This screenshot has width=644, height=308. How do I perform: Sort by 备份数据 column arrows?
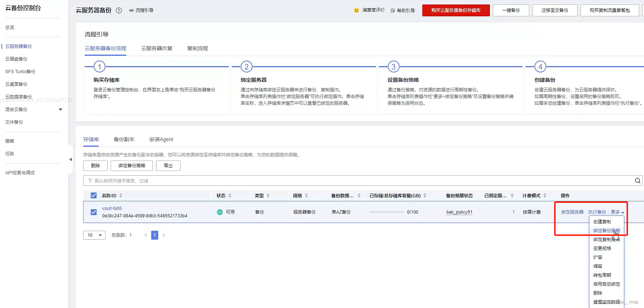click(359, 195)
